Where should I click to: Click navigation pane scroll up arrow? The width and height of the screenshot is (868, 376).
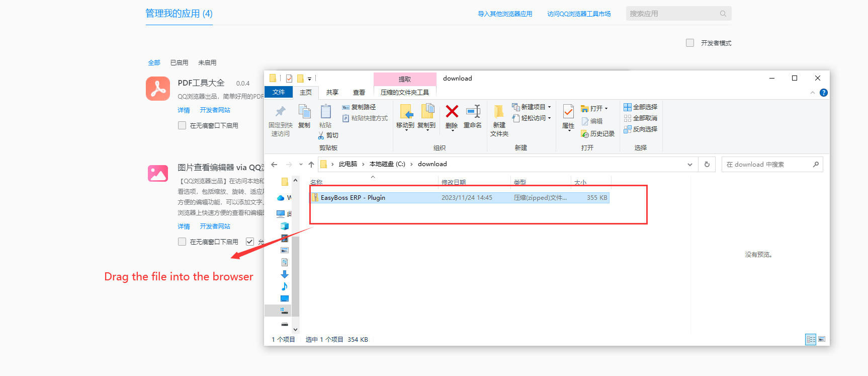coord(295,180)
